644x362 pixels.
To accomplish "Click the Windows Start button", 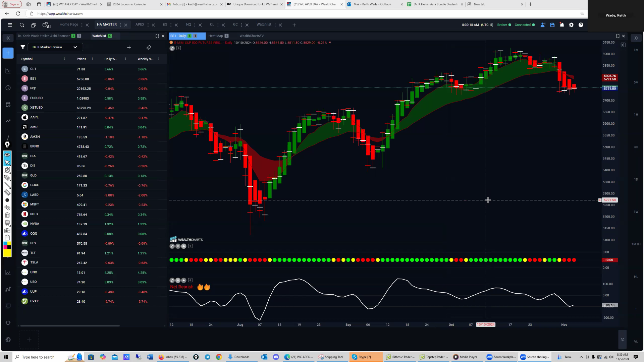I will [6, 357].
